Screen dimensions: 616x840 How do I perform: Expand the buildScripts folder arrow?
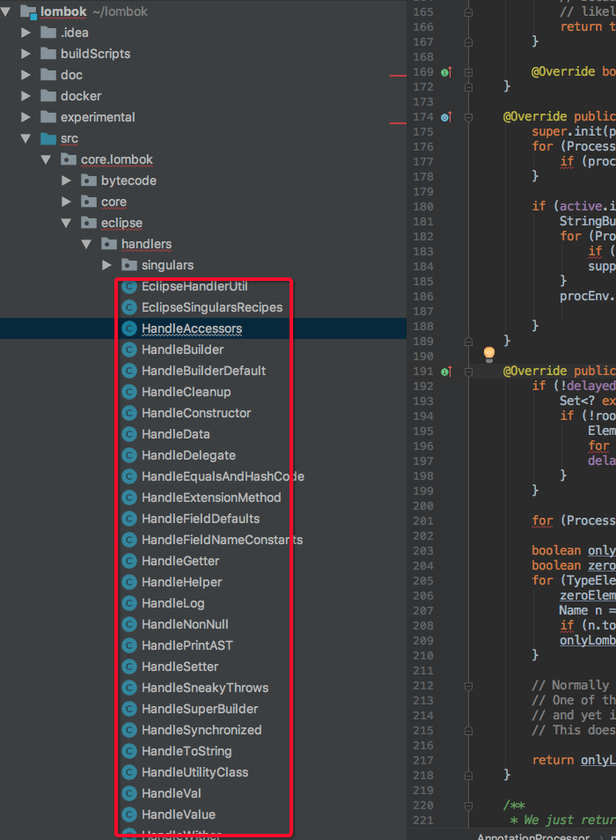pos(26,54)
